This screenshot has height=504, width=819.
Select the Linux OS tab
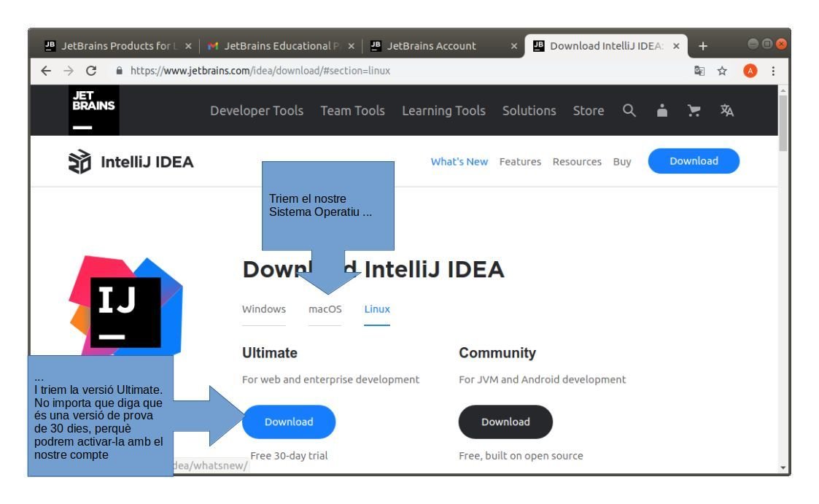(x=377, y=309)
